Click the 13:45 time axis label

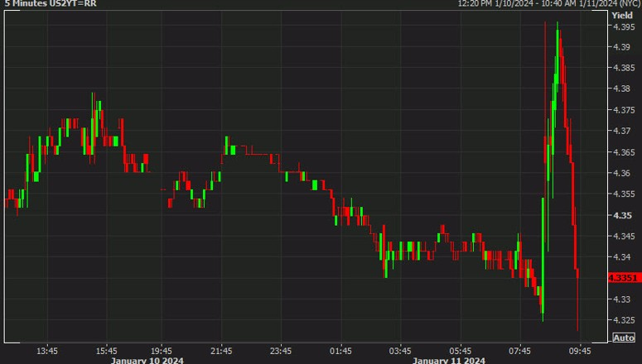click(47, 351)
